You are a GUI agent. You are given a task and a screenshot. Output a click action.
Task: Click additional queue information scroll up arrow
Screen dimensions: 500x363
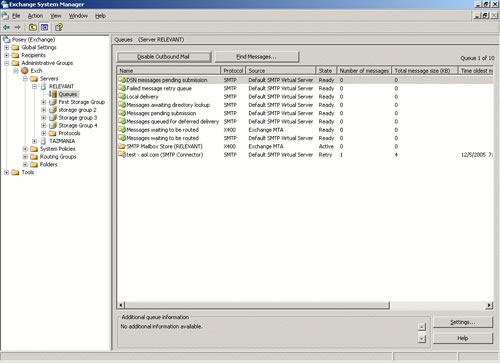click(x=422, y=327)
